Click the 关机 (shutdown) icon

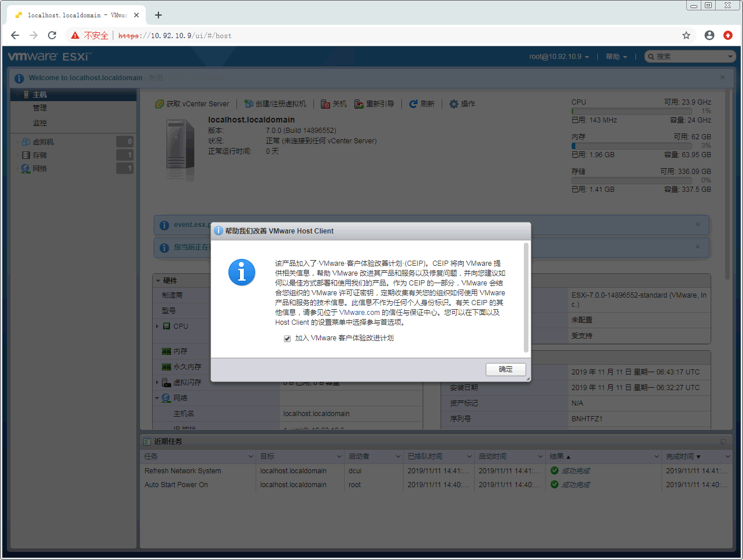(326, 104)
